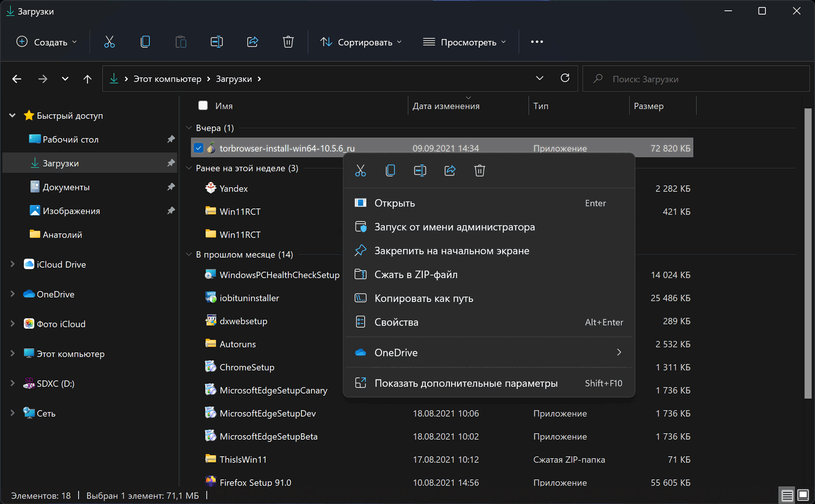Expand the iCloud Drive tree node
This screenshot has height=504, width=815.
click(12, 264)
